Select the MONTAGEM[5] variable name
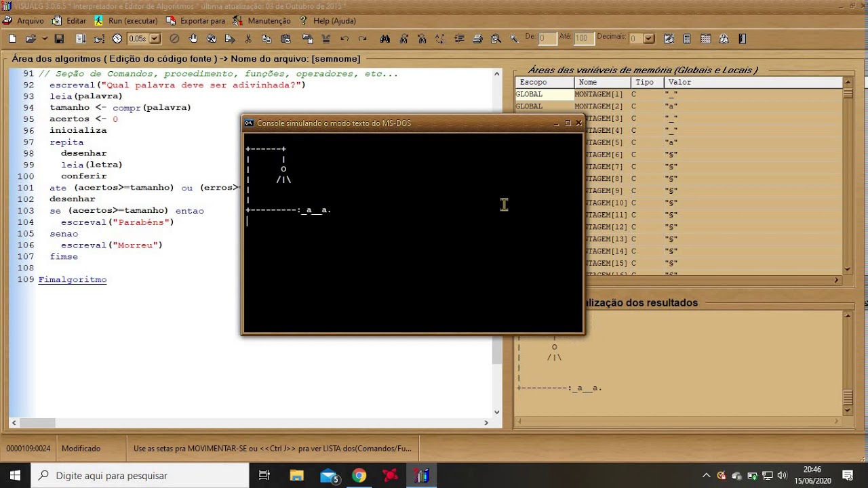This screenshot has width=868, height=488. (598, 142)
